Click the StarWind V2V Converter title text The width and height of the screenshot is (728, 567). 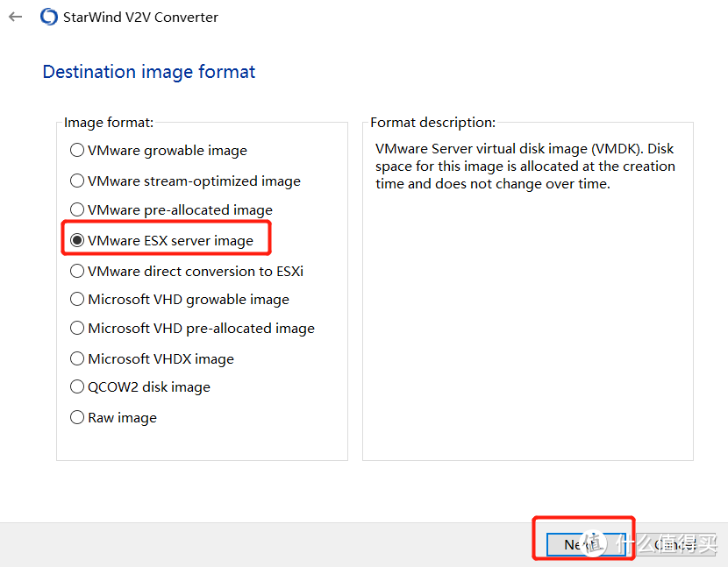[141, 17]
